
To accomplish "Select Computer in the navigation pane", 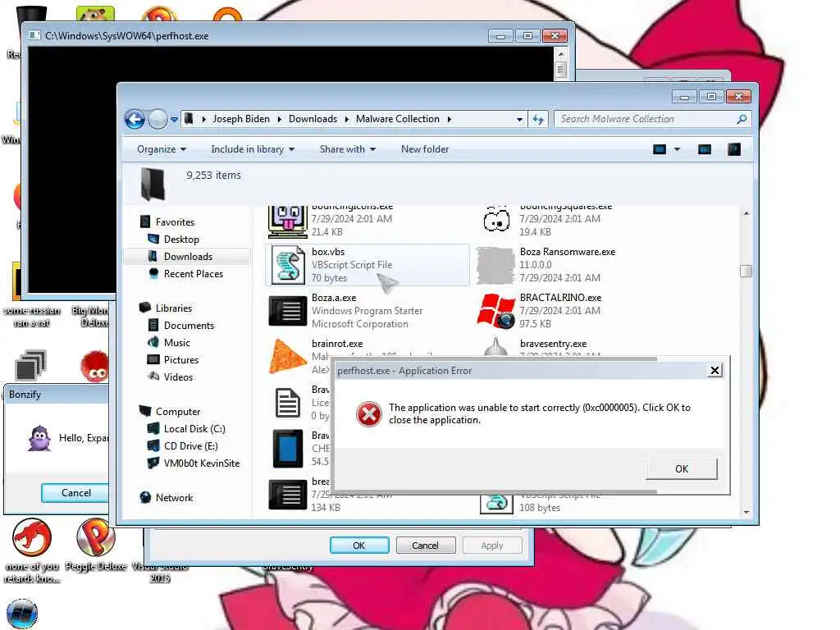I will coord(177,412).
